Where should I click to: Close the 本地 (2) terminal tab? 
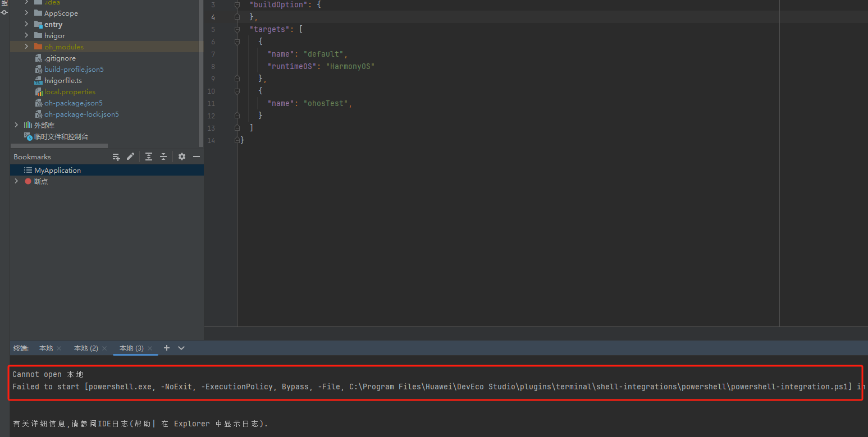coord(104,348)
